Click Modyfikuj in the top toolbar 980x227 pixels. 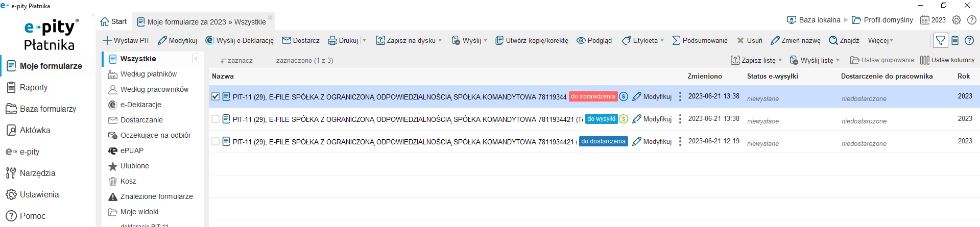pyautogui.click(x=178, y=40)
